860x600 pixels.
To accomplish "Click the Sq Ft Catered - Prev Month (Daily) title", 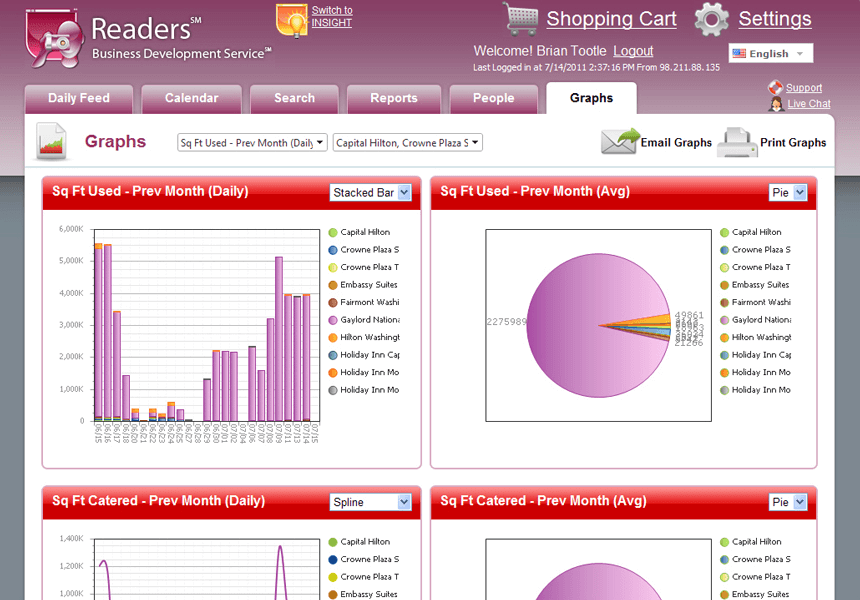I will 159,501.
